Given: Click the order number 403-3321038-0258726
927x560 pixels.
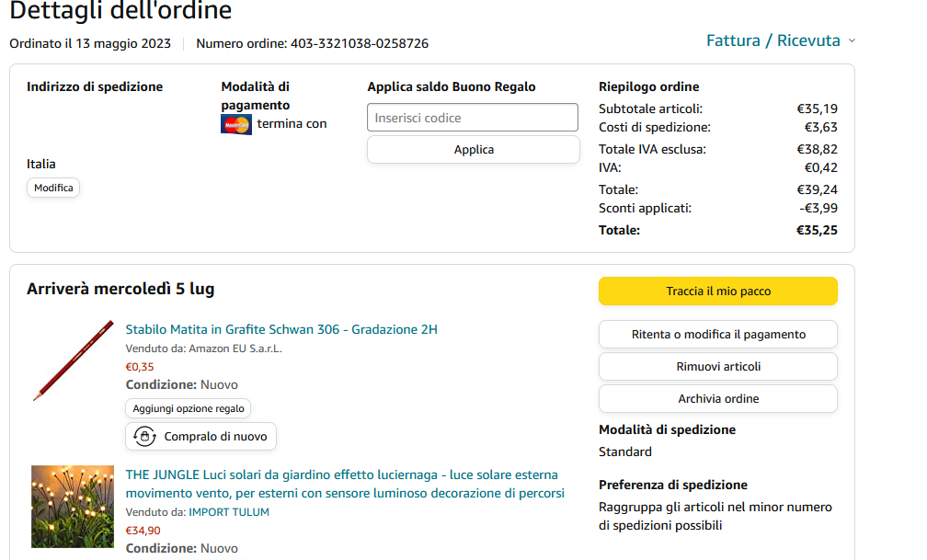Looking at the screenshot, I should pyautogui.click(x=360, y=43).
